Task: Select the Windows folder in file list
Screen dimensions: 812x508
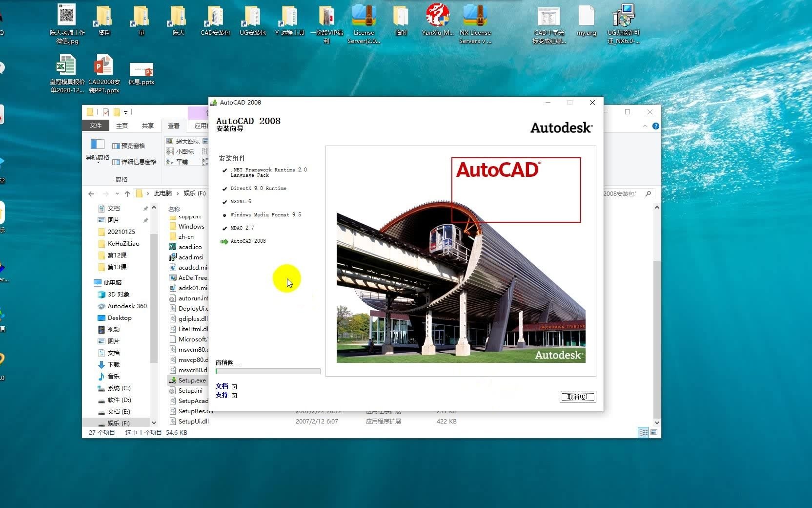Action: click(x=187, y=227)
